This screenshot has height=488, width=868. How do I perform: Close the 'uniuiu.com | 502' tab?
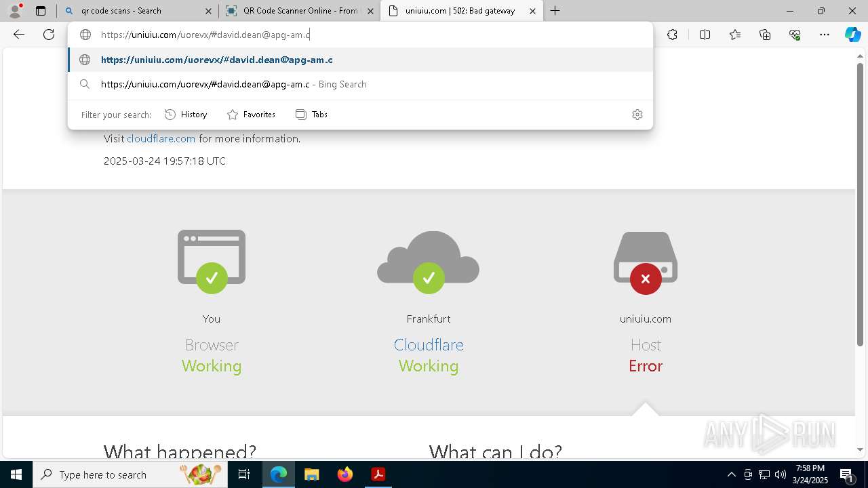[x=532, y=11]
